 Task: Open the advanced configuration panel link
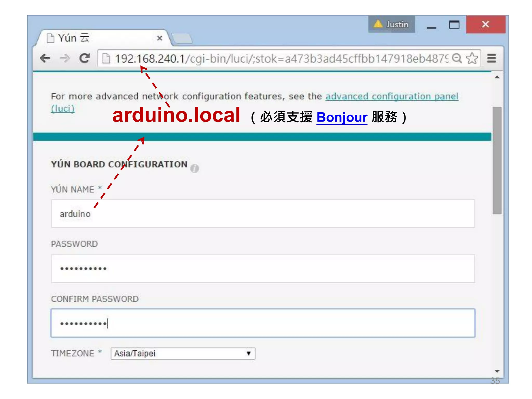tap(392, 96)
